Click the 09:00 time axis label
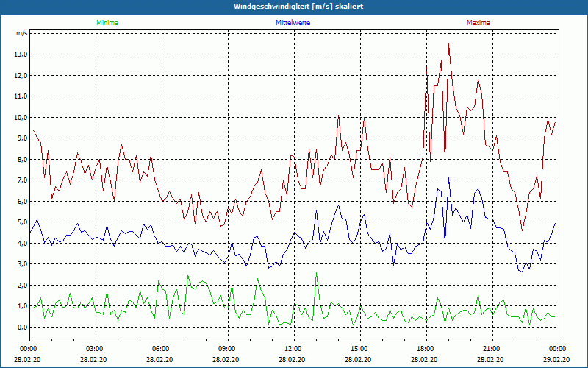The width and height of the screenshot is (588, 368). click(x=228, y=349)
